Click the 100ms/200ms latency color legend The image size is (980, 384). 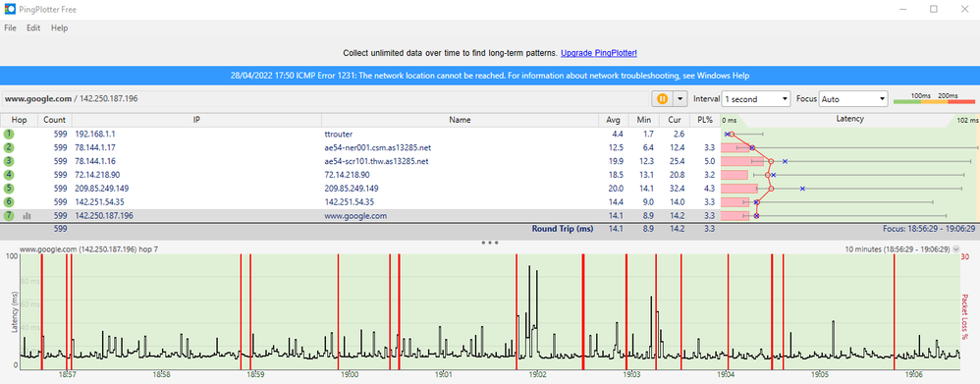(935, 98)
